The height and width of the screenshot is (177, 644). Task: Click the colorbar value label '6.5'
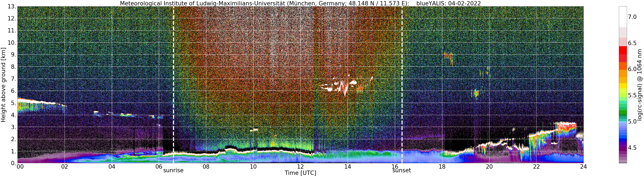[x=632, y=43]
